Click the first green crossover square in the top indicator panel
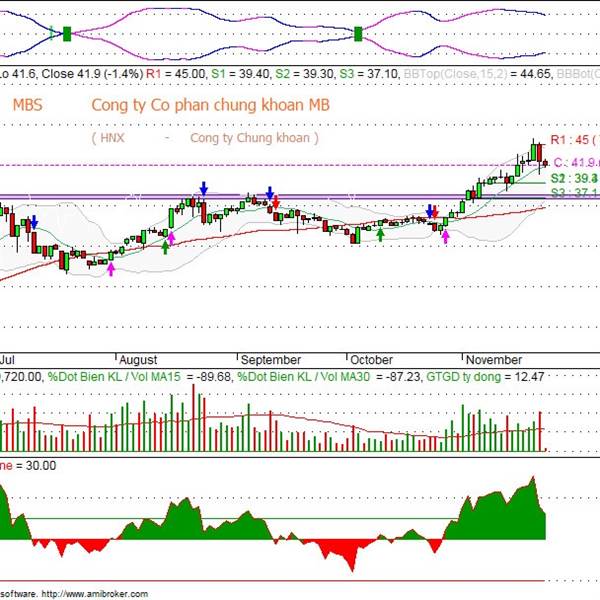The width and height of the screenshot is (600, 600). pos(67,34)
